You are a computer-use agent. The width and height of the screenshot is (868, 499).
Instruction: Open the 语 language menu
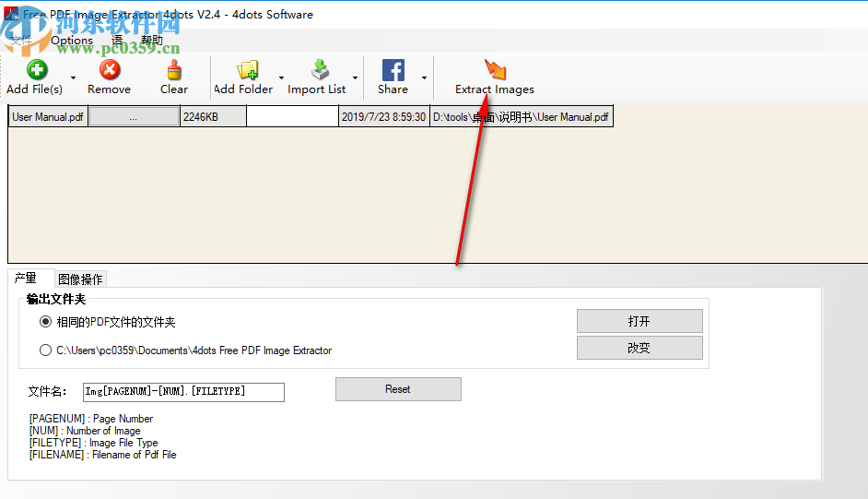117,41
